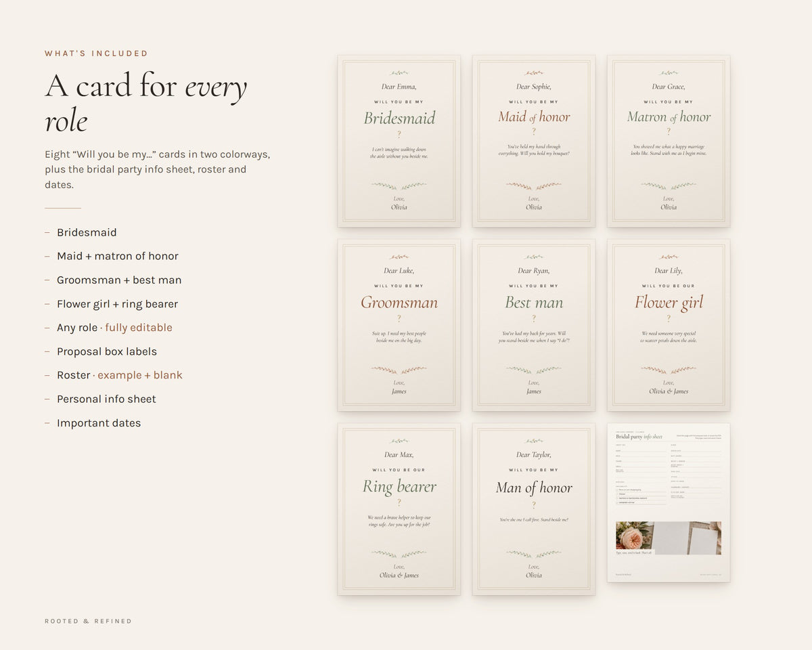Click the 'fully editable' highlighted text
The width and height of the screenshot is (812, 650).
139,328
